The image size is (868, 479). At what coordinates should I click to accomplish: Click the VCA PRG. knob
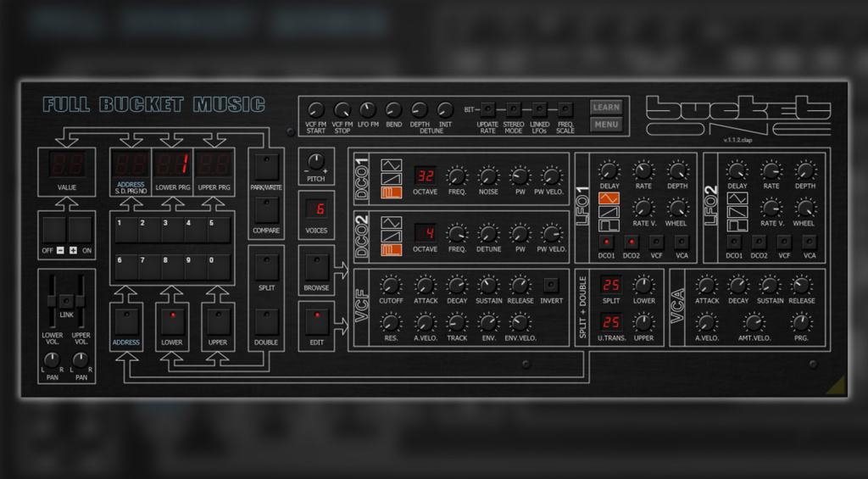[801, 322]
